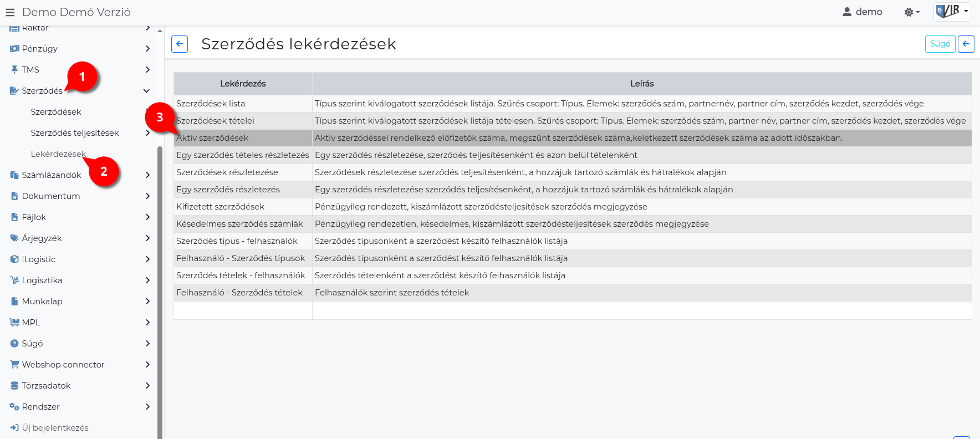Click the Pénzügy money icon in sidebar
This screenshot has height=439, width=980.
[14, 49]
